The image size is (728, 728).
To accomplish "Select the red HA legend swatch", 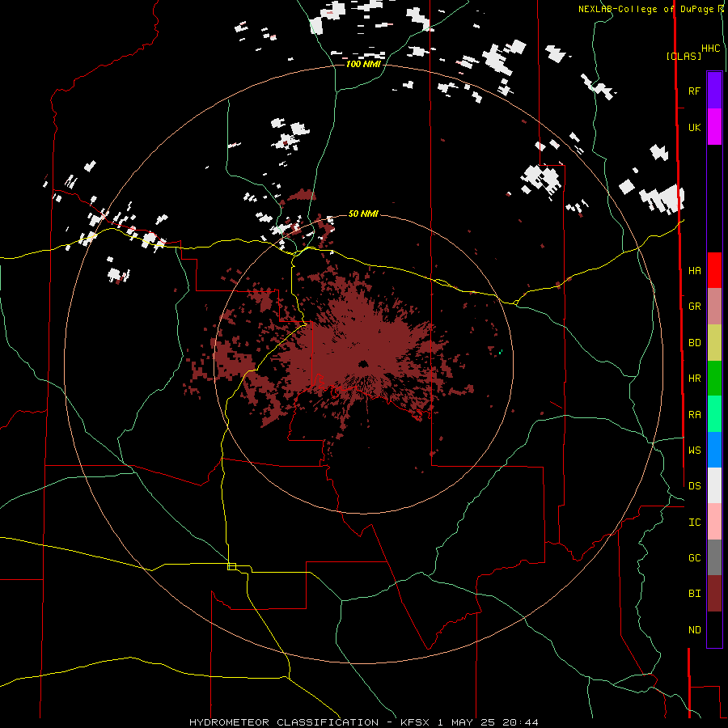I will 714,270.
